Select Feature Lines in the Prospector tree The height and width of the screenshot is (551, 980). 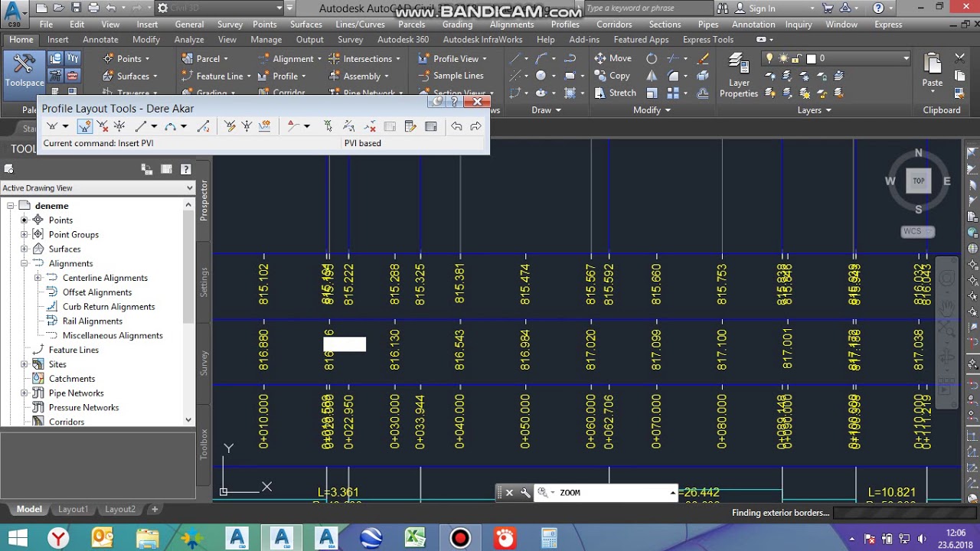(73, 350)
